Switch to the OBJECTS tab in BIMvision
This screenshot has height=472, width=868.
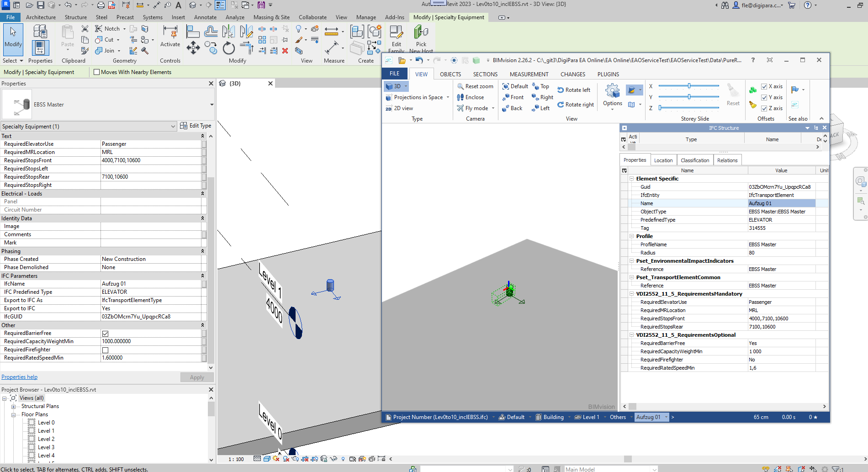[450, 74]
